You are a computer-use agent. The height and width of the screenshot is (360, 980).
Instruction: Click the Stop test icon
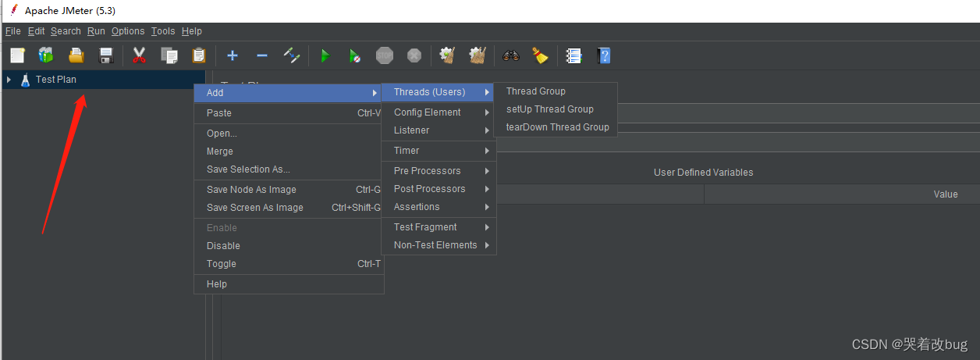(x=385, y=55)
